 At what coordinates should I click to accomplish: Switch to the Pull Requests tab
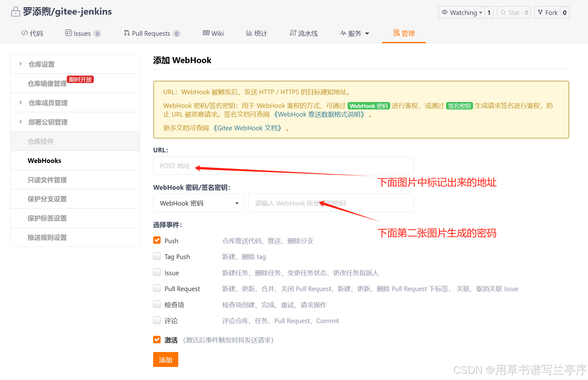pyautogui.click(x=152, y=33)
